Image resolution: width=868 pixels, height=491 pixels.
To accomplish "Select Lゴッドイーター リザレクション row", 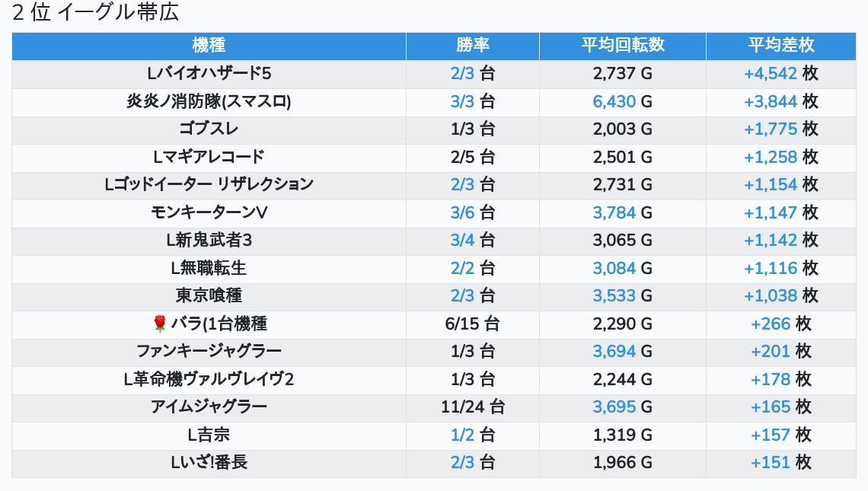I will (x=209, y=184).
